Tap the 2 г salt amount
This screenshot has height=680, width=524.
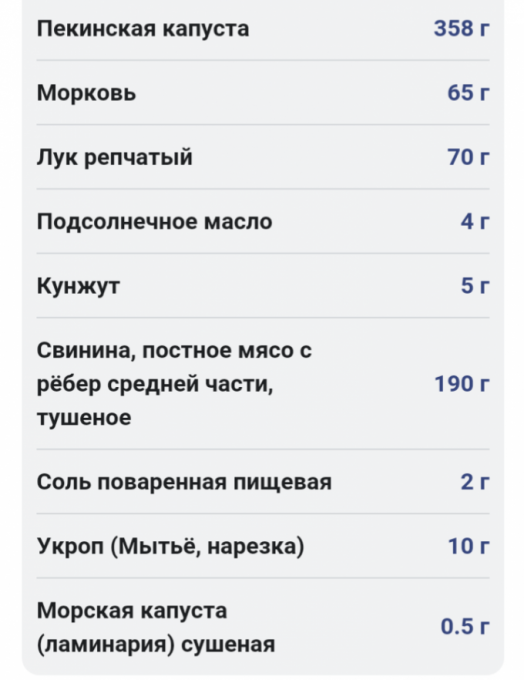coord(475,482)
